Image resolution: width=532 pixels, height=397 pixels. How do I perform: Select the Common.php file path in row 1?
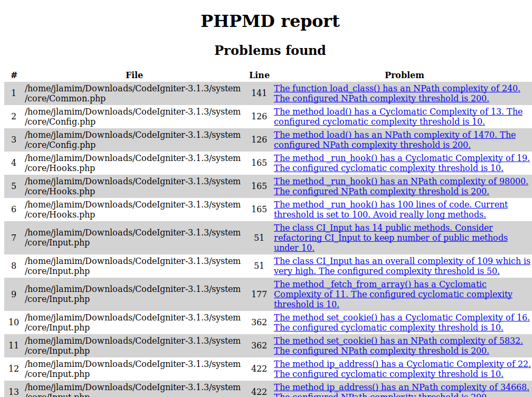(132, 93)
